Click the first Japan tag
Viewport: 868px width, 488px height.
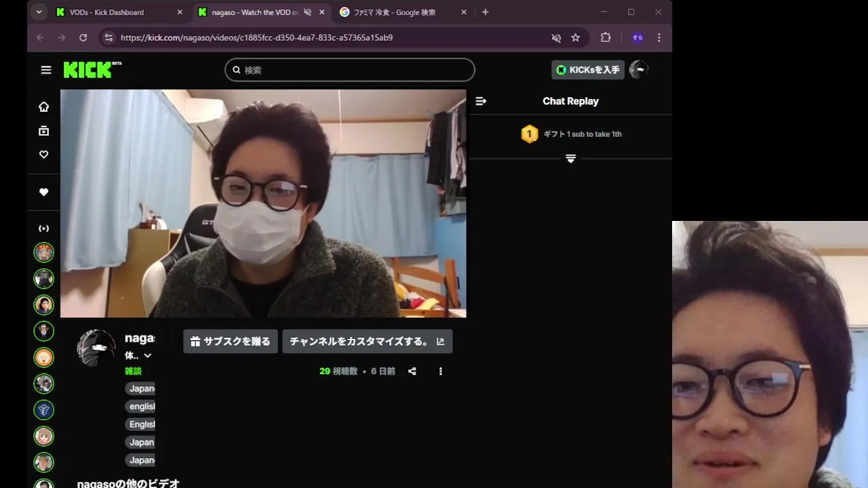coord(140,388)
